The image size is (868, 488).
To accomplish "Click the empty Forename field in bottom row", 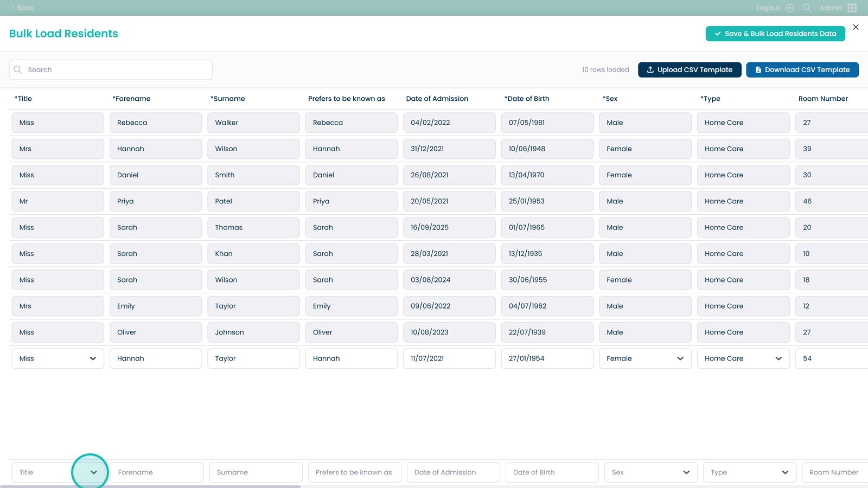I will [x=157, y=472].
